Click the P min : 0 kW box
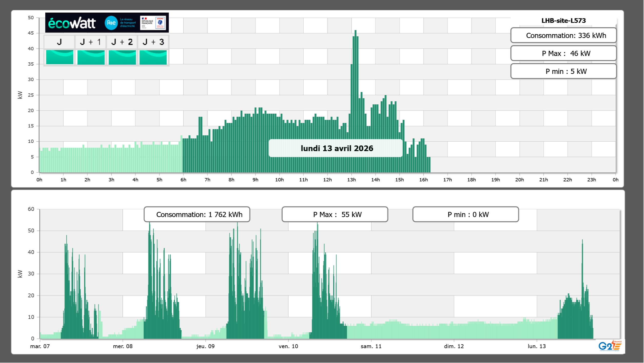Viewport: 644px width, 363px height. pyautogui.click(x=465, y=214)
